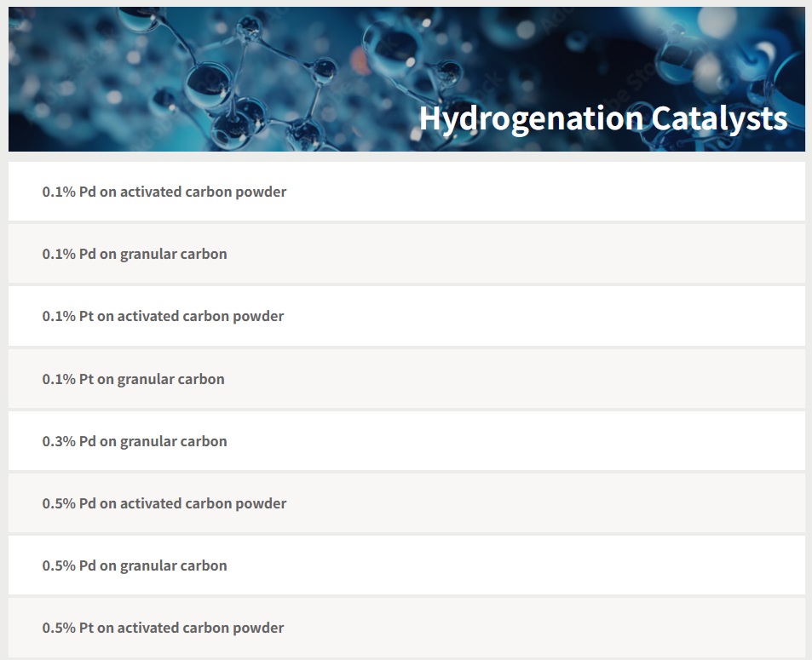
Task: Click the "0.5% Pt on activated carbon powder" text
Action: pos(163,628)
